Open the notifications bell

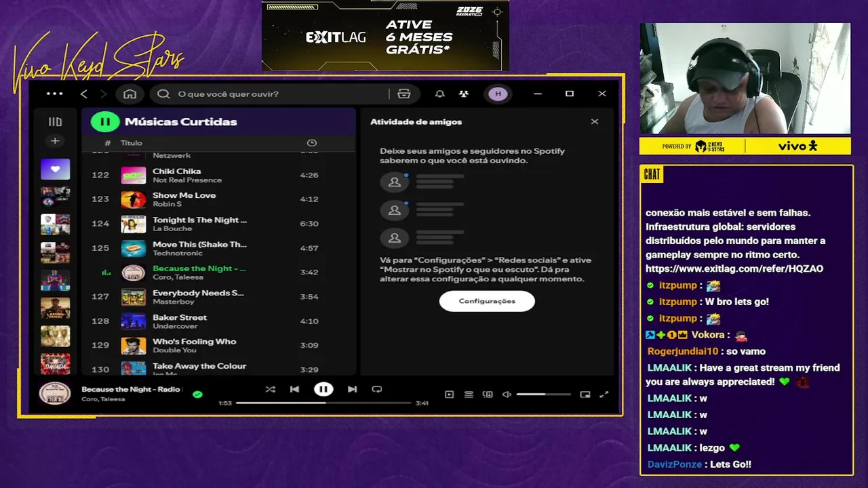tap(439, 94)
